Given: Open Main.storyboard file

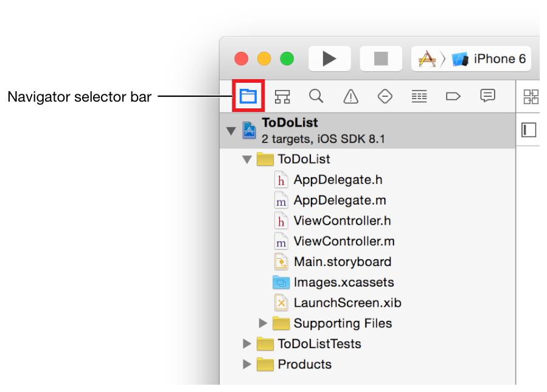Looking at the screenshot, I should pos(342,262).
